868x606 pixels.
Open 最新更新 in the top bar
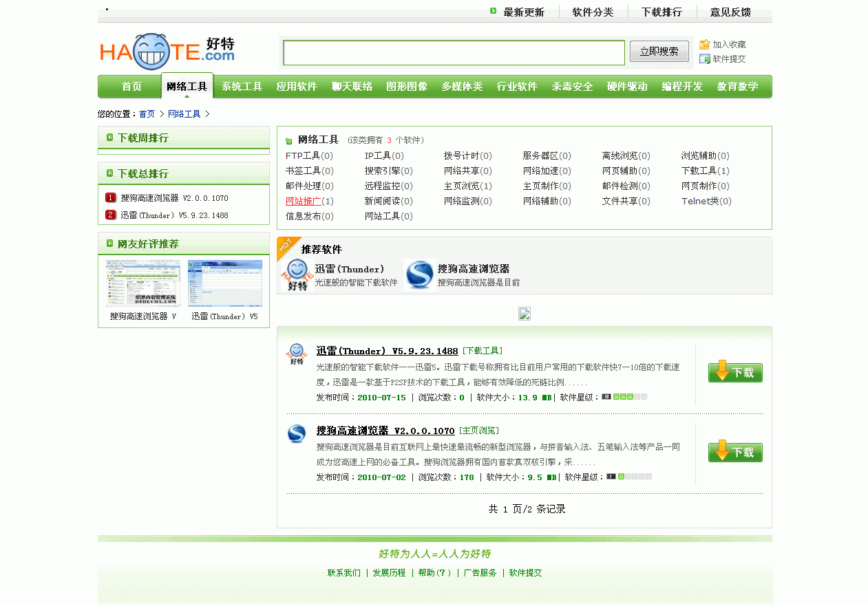(524, 12)
